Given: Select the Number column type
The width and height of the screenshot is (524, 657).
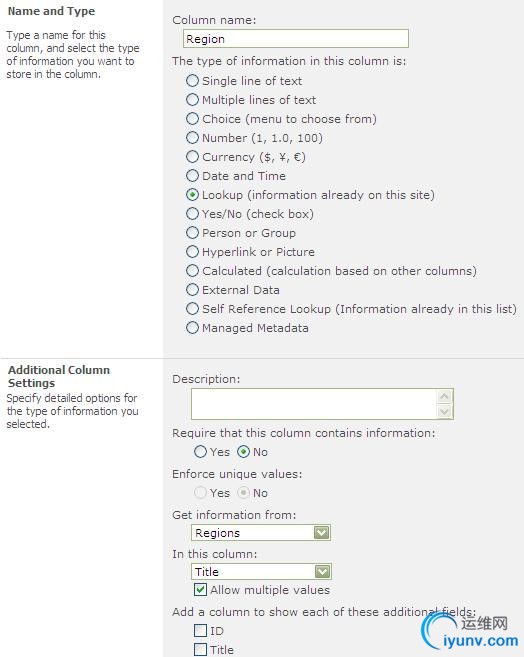Looking at the screenshot, I should click(x=192, y=137).
